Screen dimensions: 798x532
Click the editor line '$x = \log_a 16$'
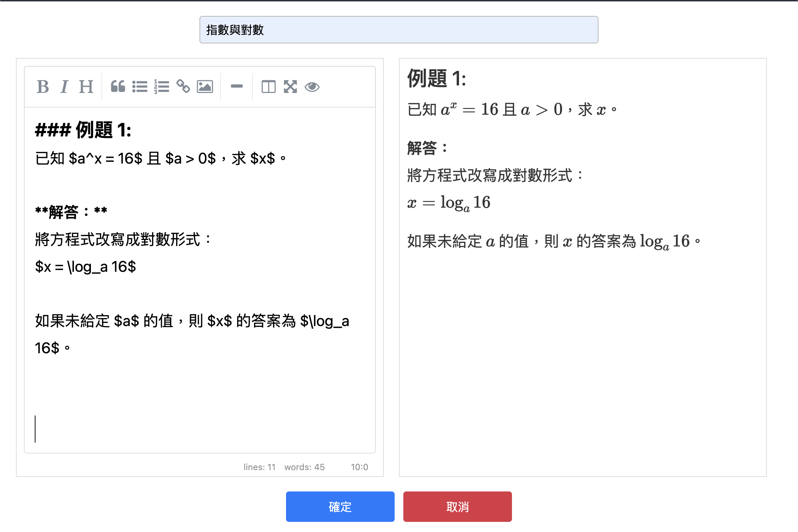click(x=85, y=267)
